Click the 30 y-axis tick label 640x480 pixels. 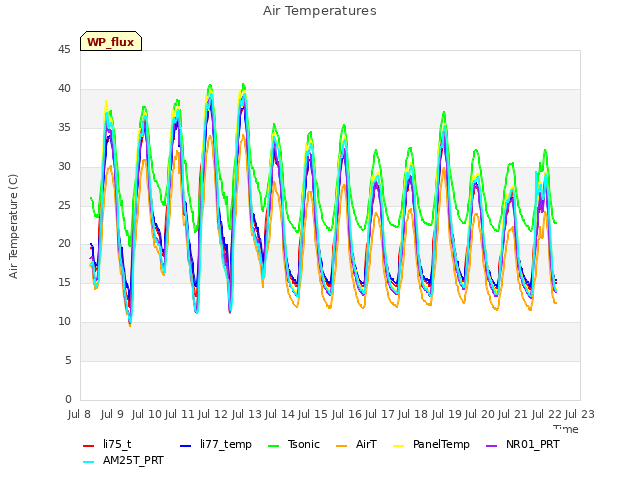coord(64,167)
